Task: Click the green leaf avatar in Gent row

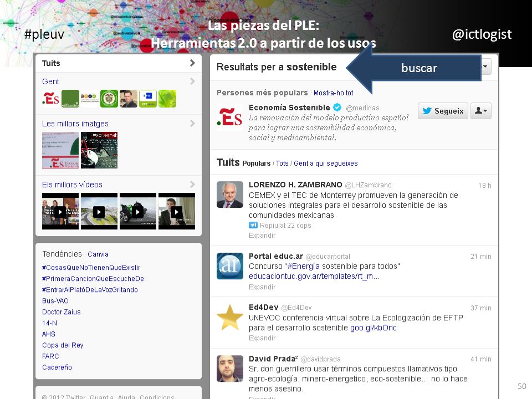Action: tap(167, 99)
